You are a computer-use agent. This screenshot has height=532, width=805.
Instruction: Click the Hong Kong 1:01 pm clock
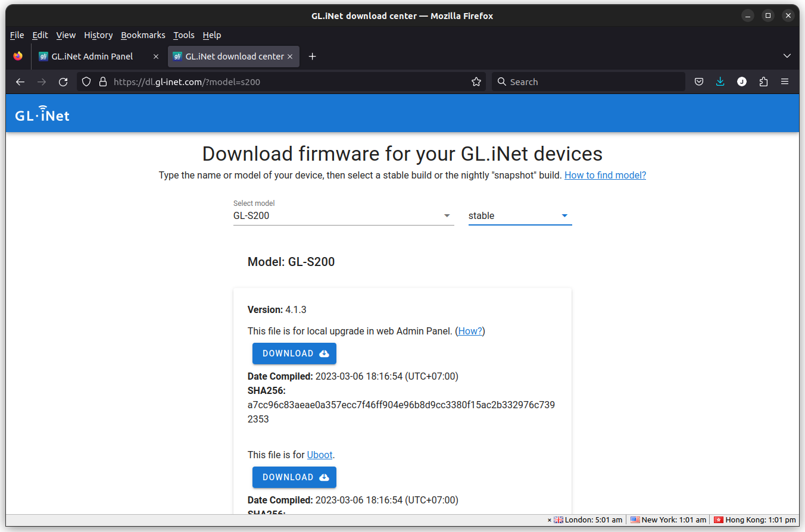point(755,520)
